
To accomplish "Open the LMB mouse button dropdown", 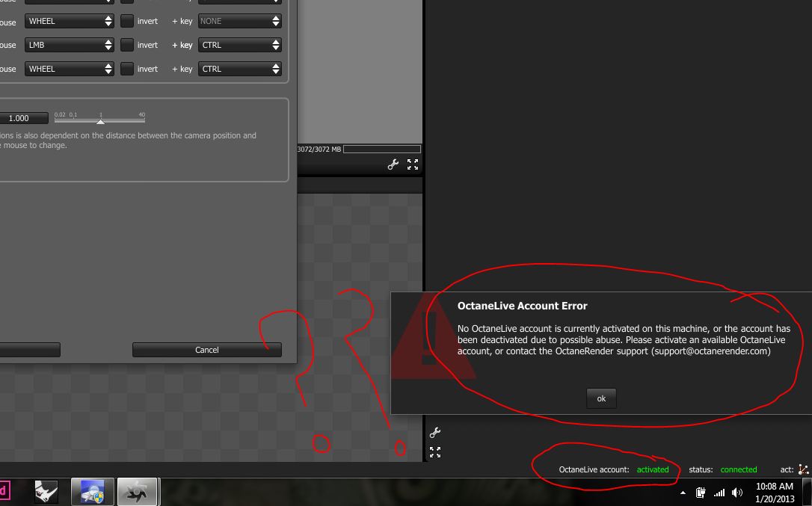I will 70,45.
